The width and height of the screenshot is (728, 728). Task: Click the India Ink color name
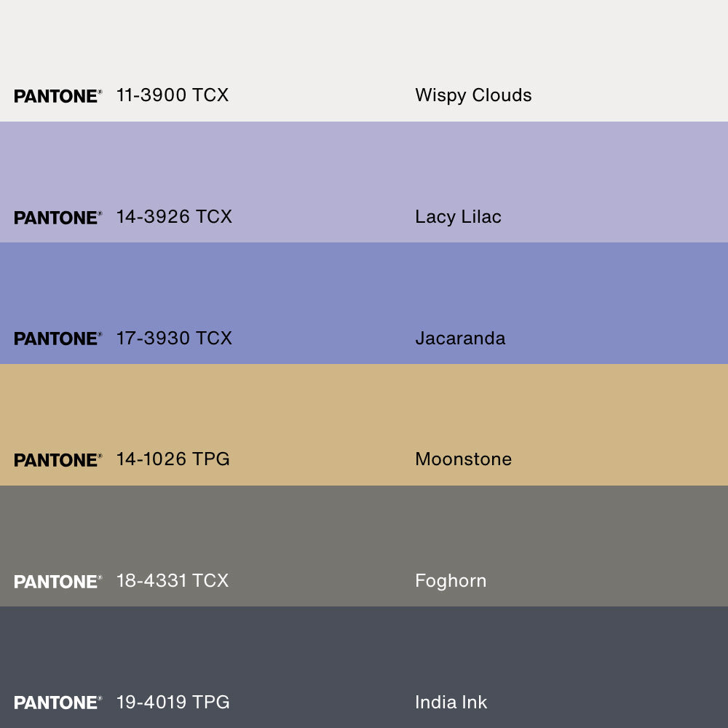coord(451,702)
